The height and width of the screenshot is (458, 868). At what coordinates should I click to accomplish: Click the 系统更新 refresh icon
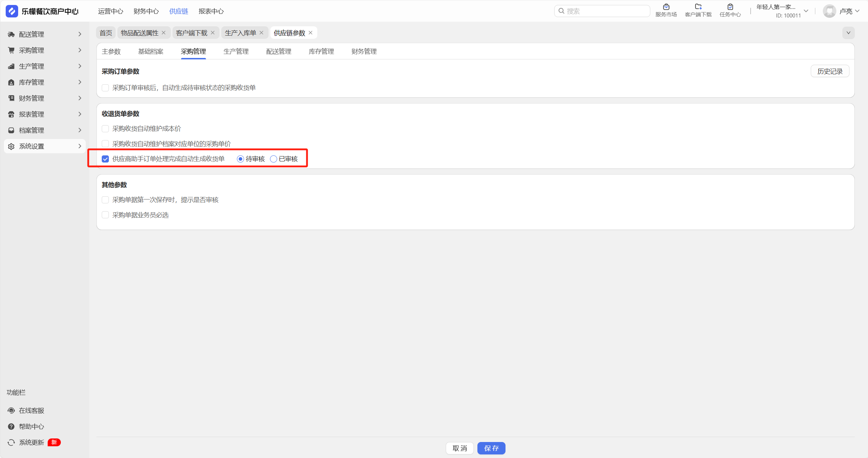click(11, 442)
